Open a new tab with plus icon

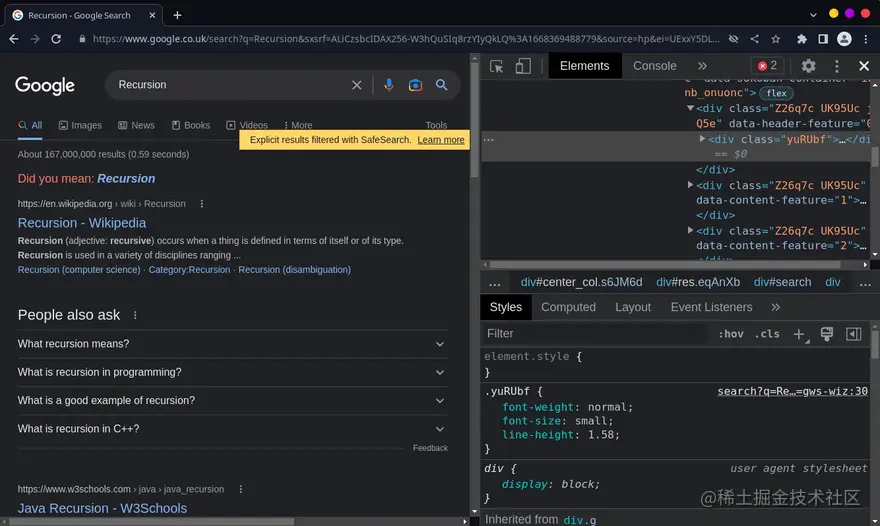pyautogui.click(x=177, y=15)
